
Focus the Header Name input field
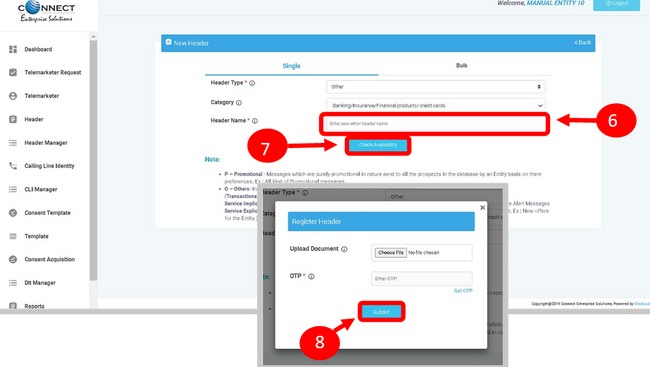[x=434, y=124]
